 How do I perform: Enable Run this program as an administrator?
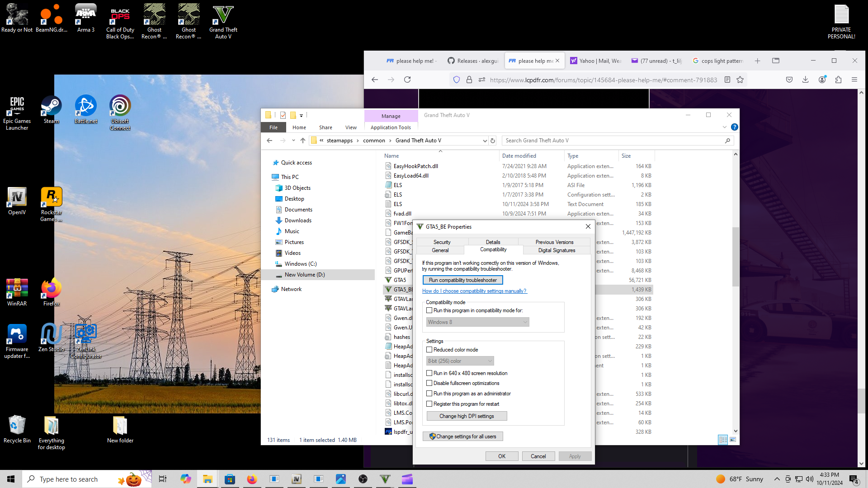coord(429,394)
